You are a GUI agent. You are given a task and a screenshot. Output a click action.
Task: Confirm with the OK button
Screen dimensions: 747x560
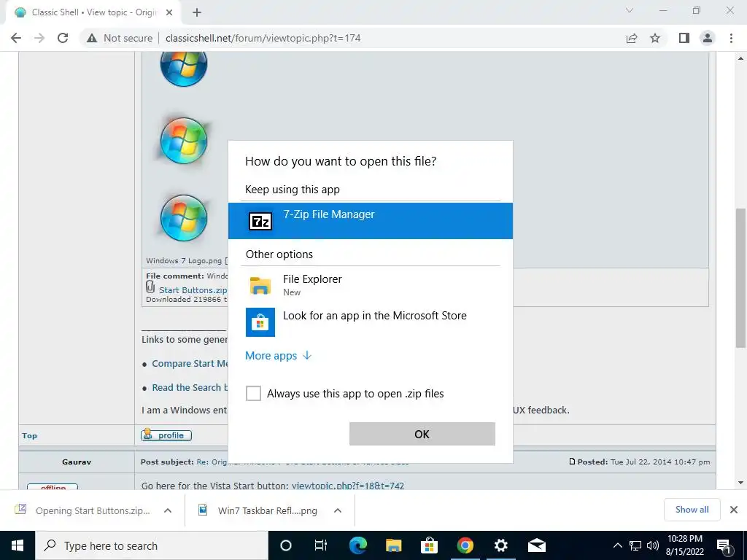pos(422,434)
